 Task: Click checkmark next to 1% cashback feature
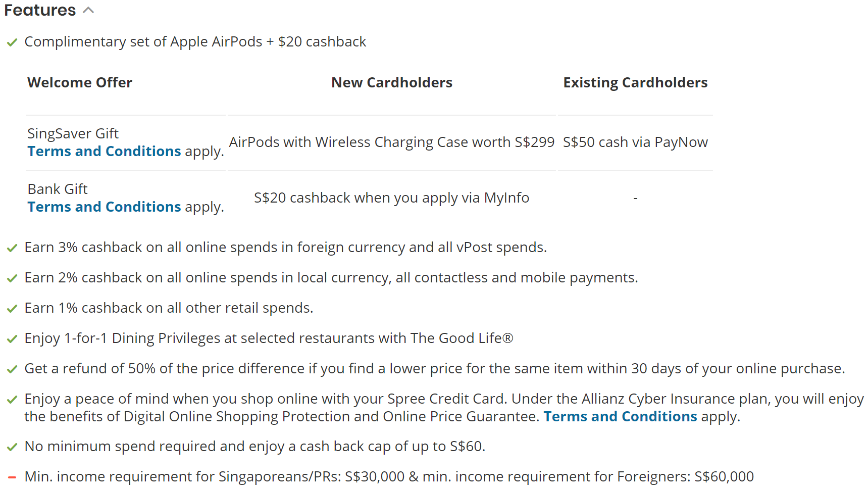pos(12,309)
